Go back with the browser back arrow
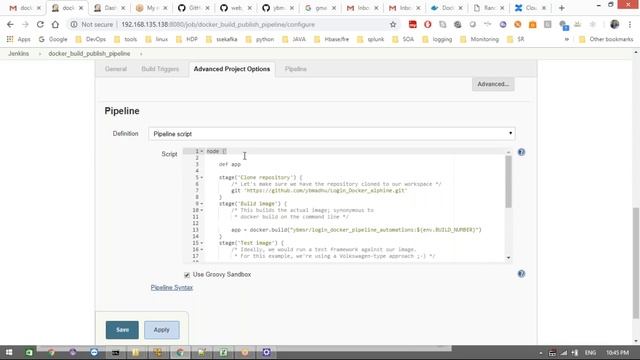The width and height of the screenshot is (640, 360). coord(10,24)
